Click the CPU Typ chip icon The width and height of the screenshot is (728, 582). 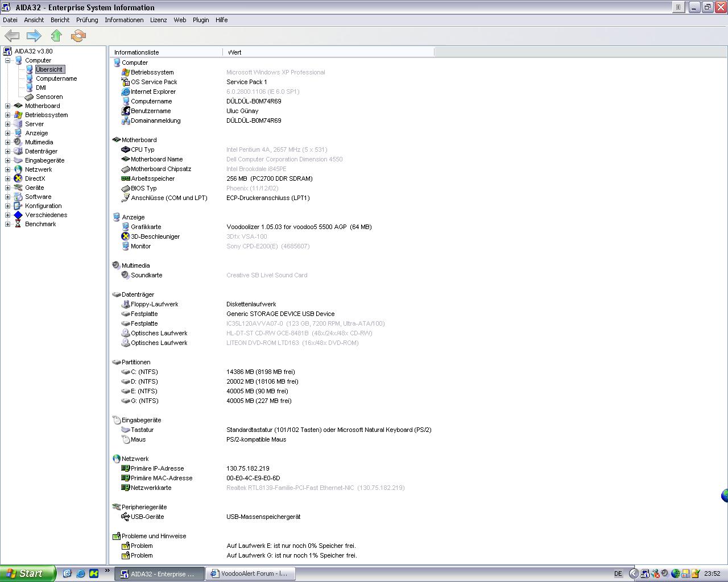(x=126, y=149)
